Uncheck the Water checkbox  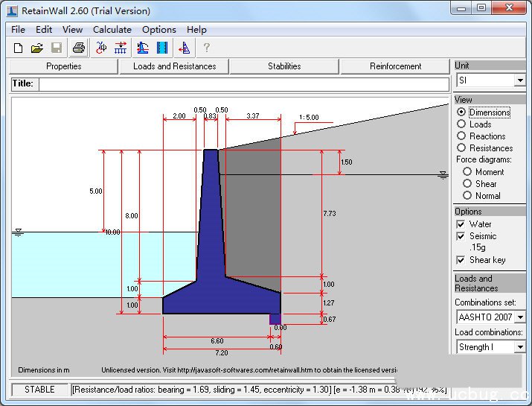[x=461, y=224]
